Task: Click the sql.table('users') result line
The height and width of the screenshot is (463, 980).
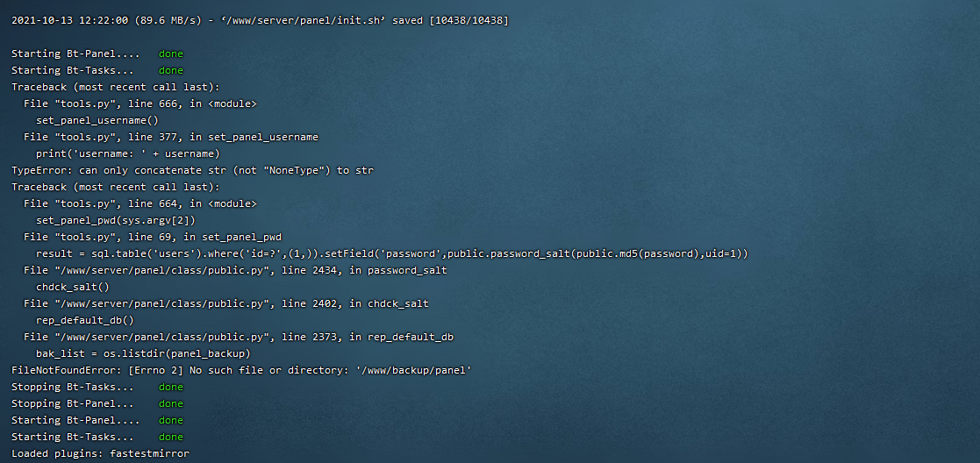Action: [392, 253]
